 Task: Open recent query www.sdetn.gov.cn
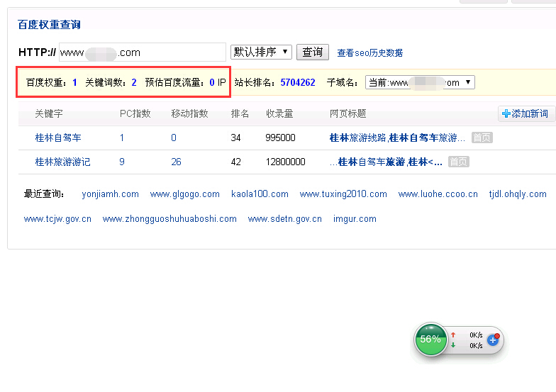285,219
